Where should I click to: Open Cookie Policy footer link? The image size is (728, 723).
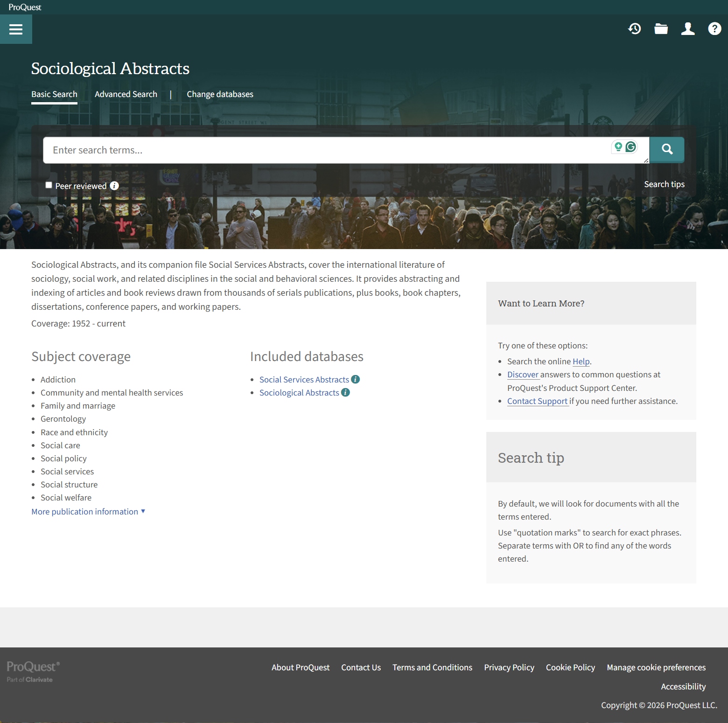tap(570, 667)
